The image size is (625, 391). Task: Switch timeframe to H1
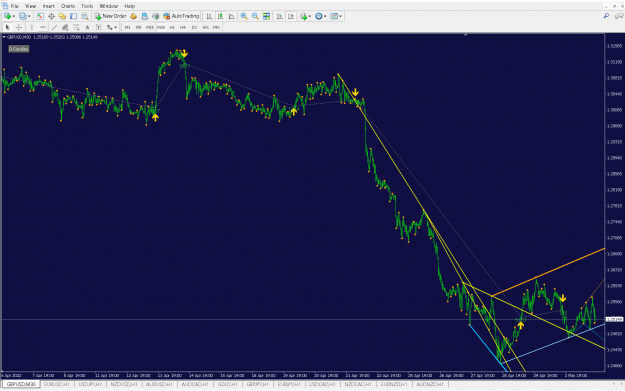(172, 28)
